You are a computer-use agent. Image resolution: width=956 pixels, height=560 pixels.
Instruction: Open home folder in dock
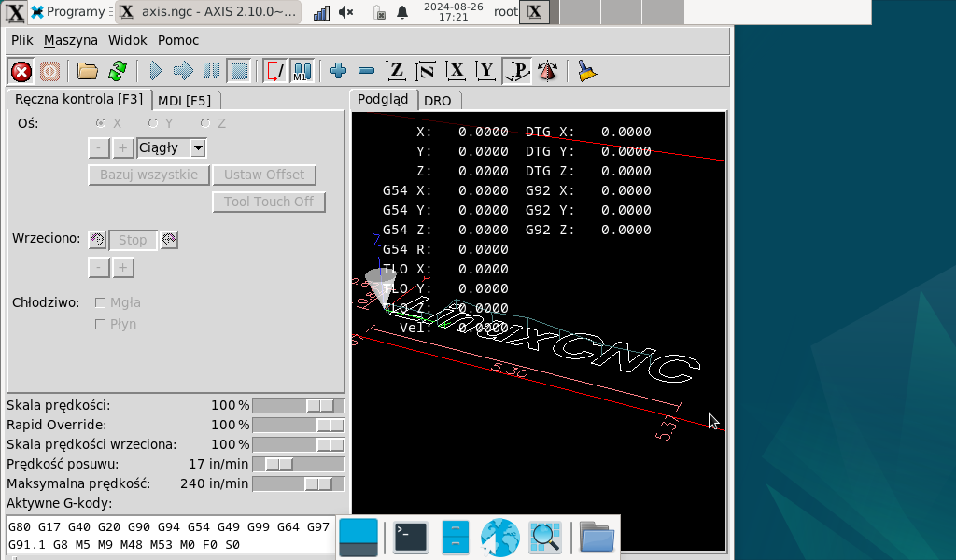(x=597, y=538)
